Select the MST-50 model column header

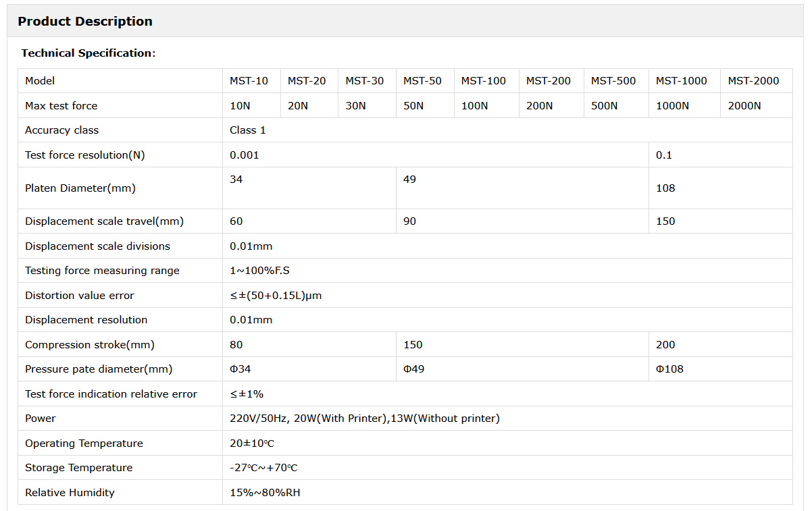click(x=422, y=81)
